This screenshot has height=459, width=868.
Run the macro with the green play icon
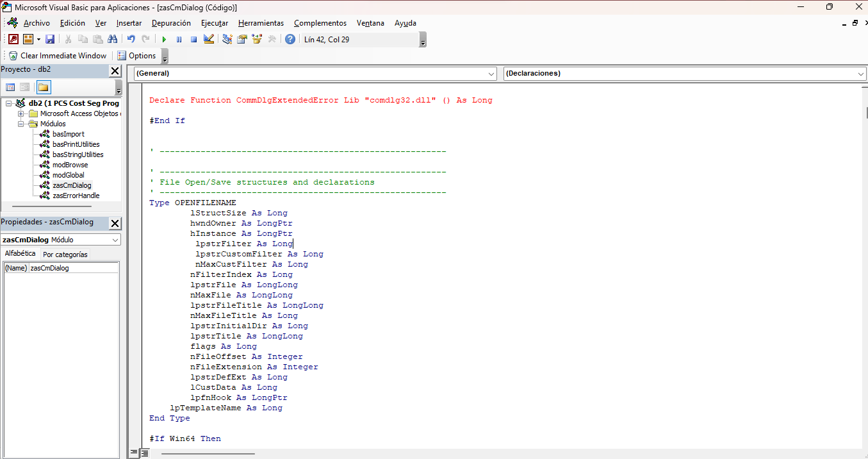tap(164, 39)
